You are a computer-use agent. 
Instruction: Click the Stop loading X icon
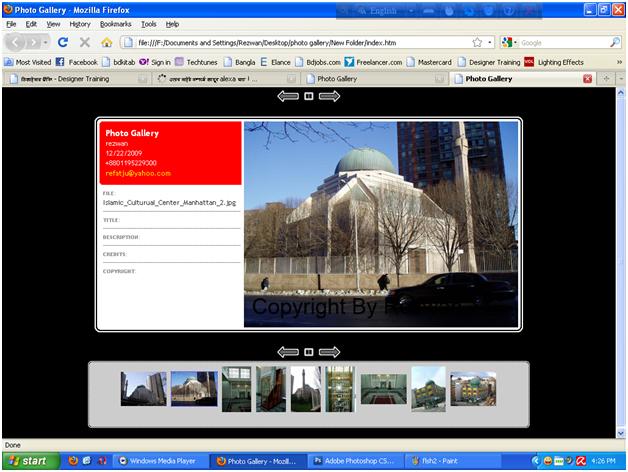point(85,42)
